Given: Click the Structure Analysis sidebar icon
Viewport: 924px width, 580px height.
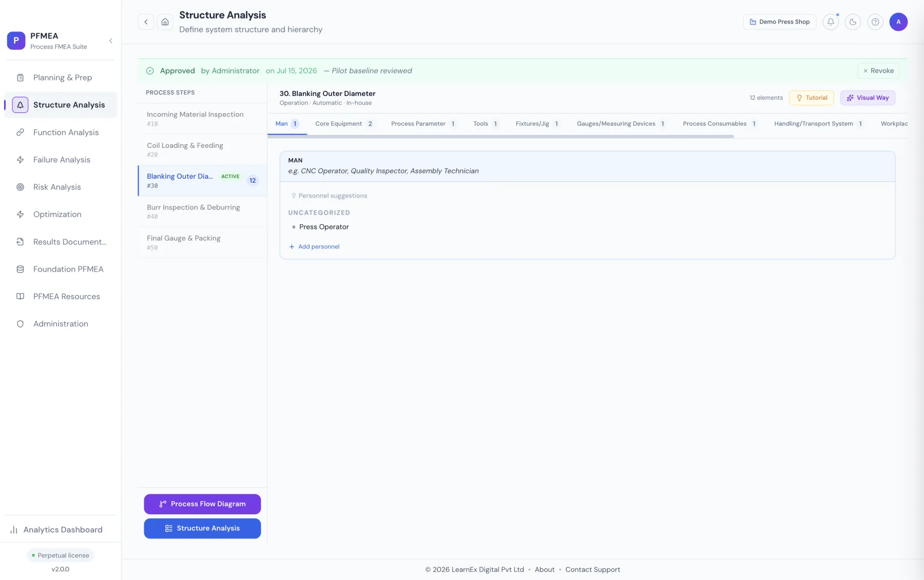Looking at the screenshot, I should (20, 105).
